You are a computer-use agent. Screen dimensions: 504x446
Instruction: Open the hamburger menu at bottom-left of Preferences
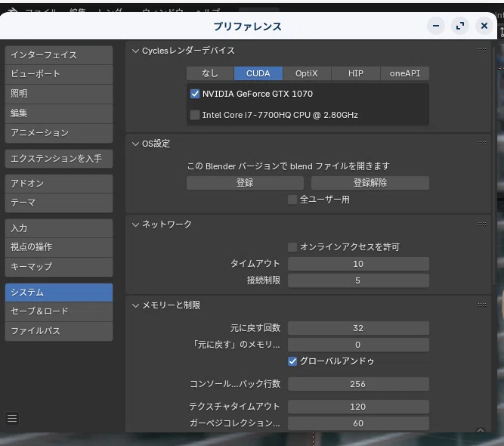[12, 419]
